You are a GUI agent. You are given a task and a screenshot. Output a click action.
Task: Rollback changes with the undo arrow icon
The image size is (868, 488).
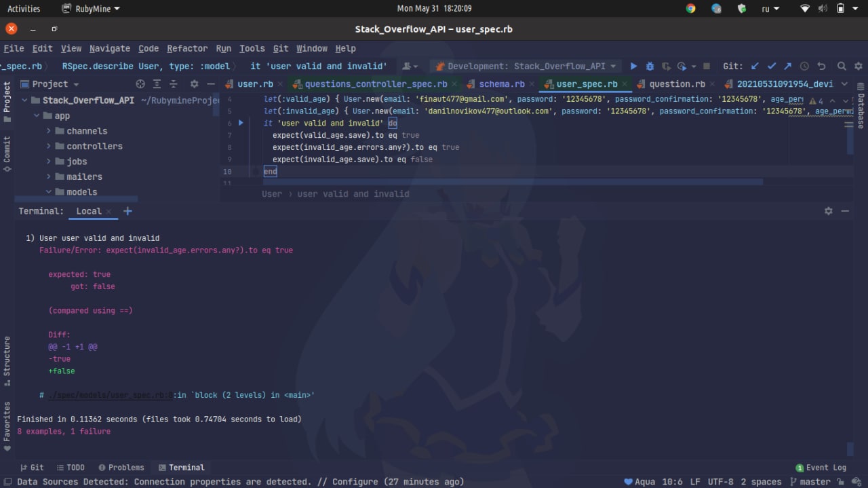click(x=821, y=66)
